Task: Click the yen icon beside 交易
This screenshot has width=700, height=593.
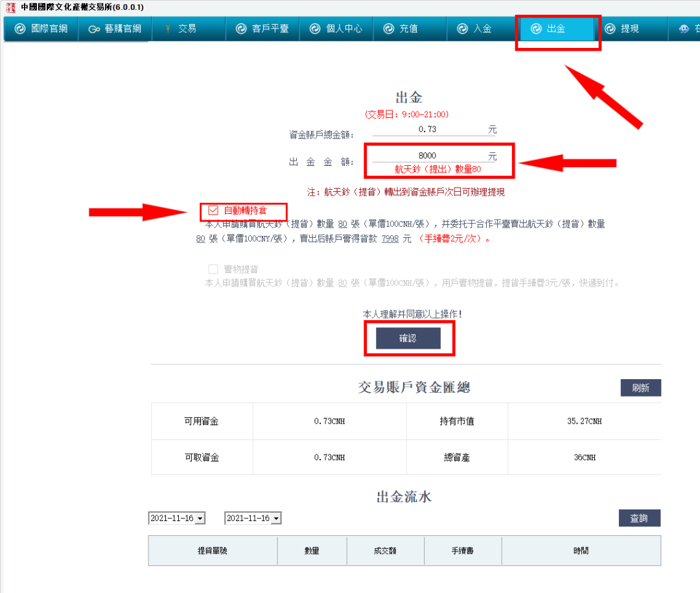Action: pos(168,29)
